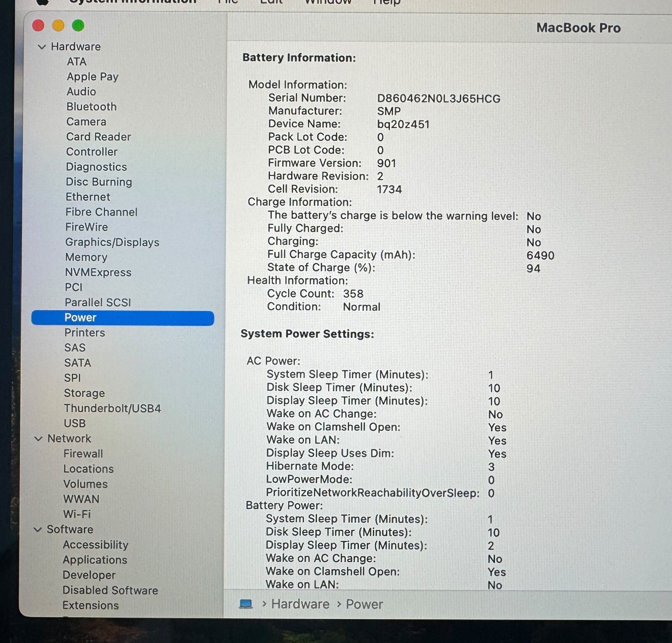Click the Condition value Normal
This screenshot has width=672, height=643.
point(362,307)
